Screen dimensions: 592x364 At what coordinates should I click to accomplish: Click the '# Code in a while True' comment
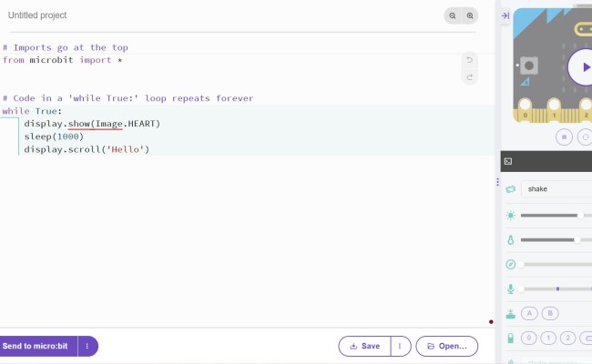coord(128,98)
